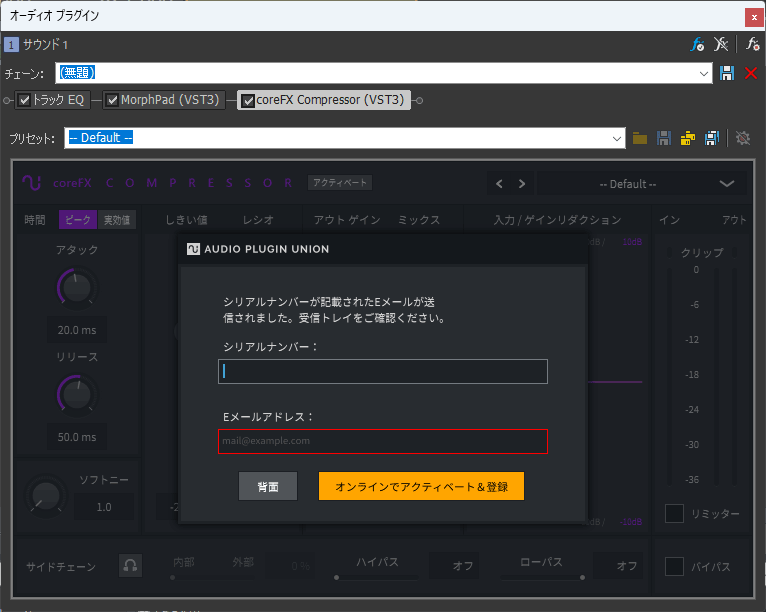The height and width of the screenshot is (612, 766).
Task: Toggle the MorphPad (VST3) checkbox
Action: (x=112, y=100)
